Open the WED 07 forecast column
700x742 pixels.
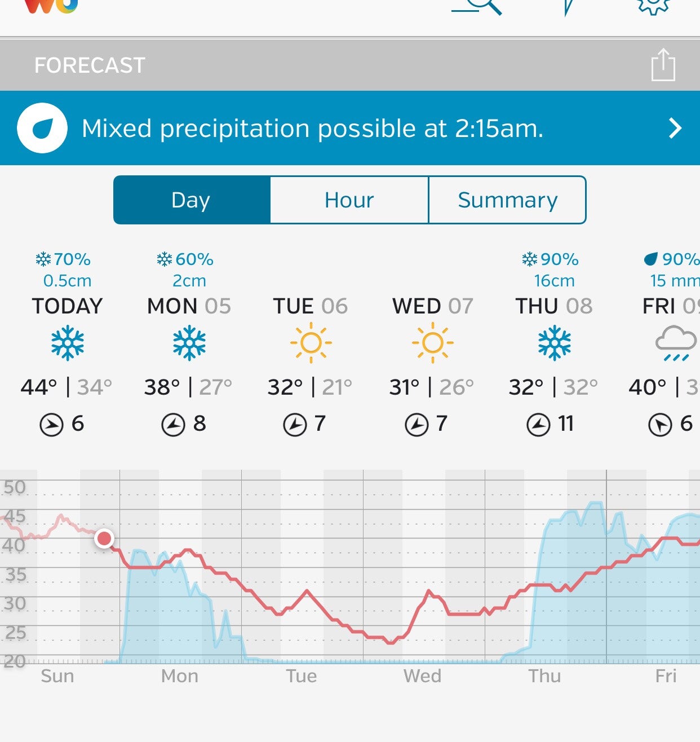pos(432,306)
